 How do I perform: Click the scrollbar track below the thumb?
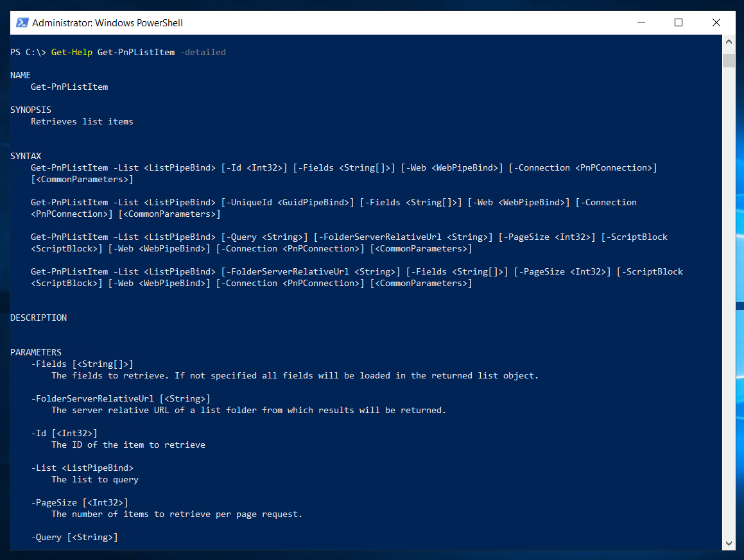[x=729, y=289]
